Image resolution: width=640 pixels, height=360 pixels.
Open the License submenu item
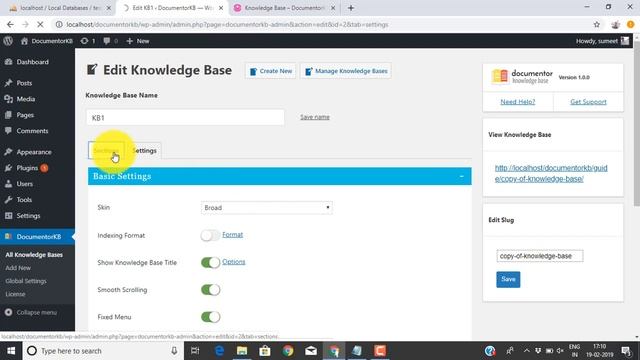pyautogui.click(x=15, y=294)
